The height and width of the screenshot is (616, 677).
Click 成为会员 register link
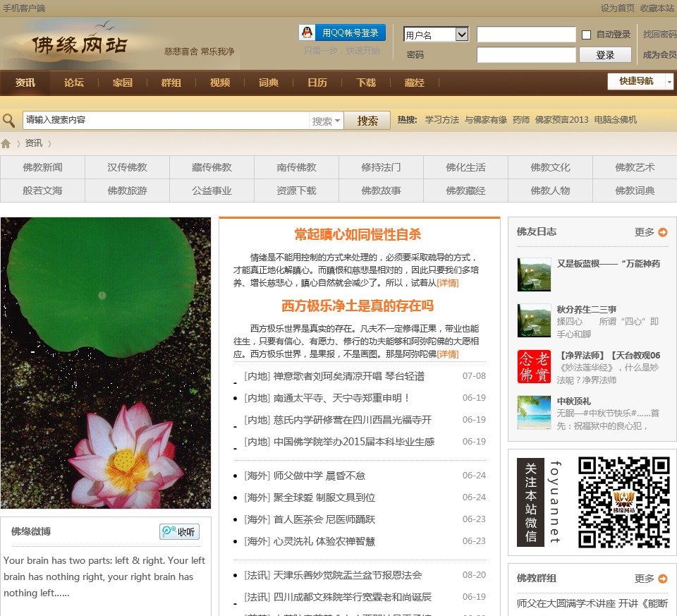[x=659, y=55]
